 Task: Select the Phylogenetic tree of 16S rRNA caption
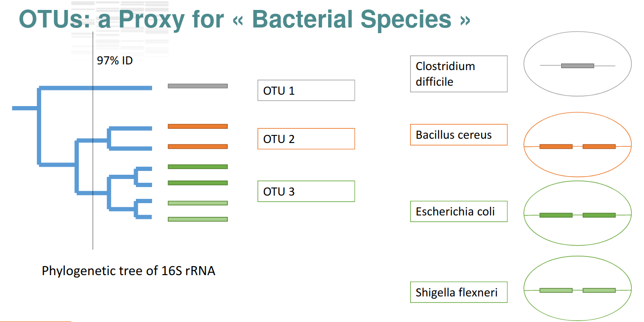(x=128, y=271)
